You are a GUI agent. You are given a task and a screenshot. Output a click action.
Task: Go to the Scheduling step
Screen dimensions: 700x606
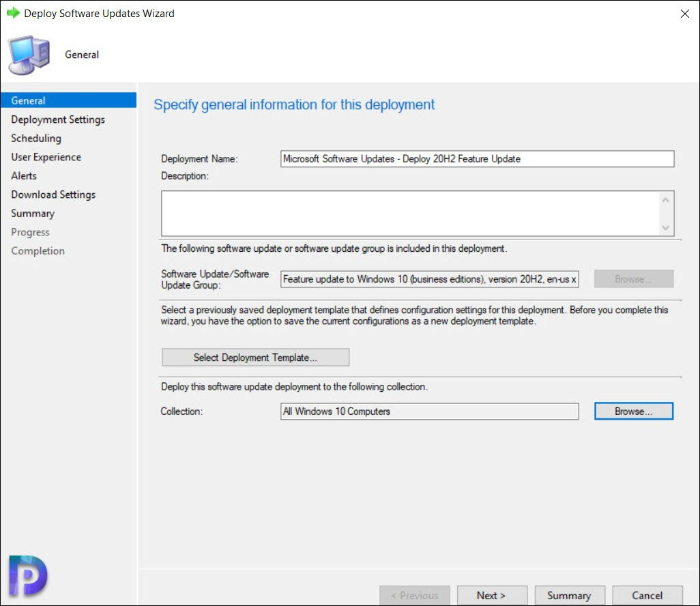pos(36,139)
